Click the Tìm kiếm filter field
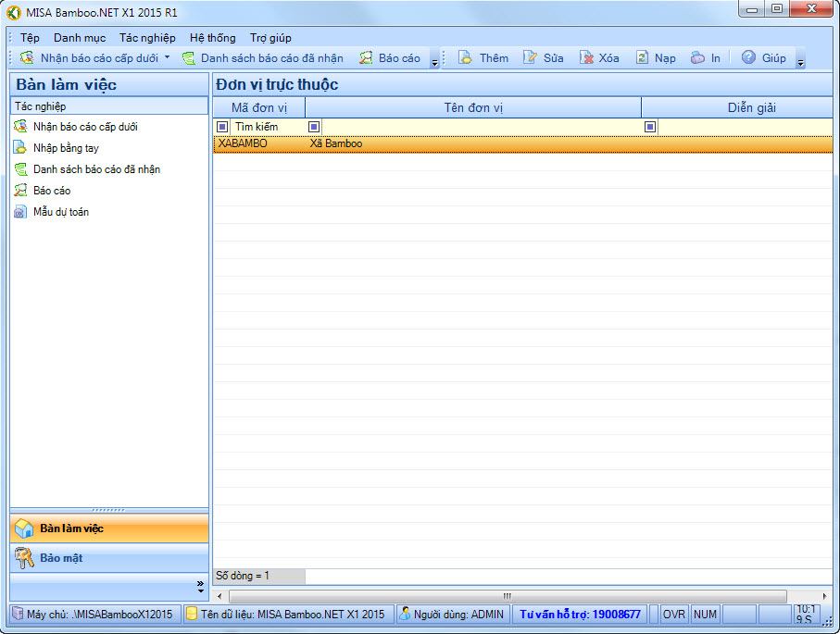Image resolution: width=840 pixels, height=634 pixels. click(x=267, y=127)
